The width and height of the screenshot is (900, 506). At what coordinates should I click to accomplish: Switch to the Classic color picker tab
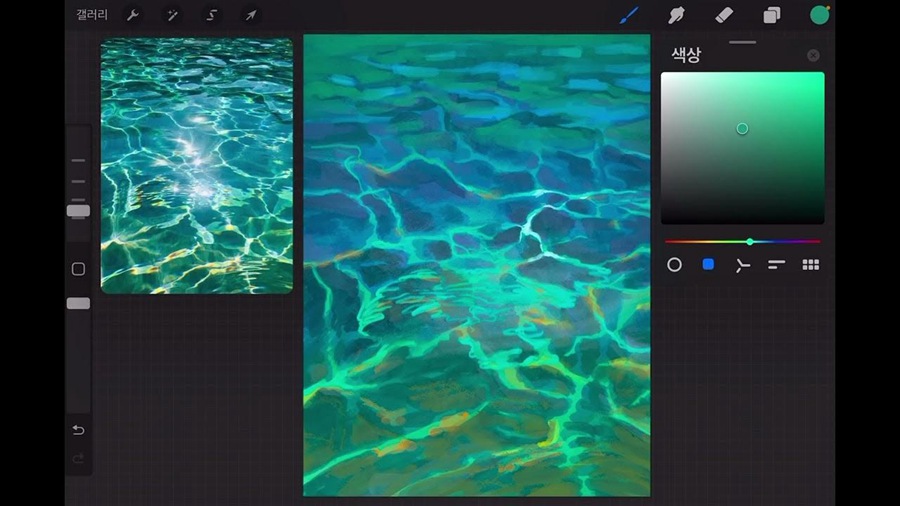click(x=708, y=265)
